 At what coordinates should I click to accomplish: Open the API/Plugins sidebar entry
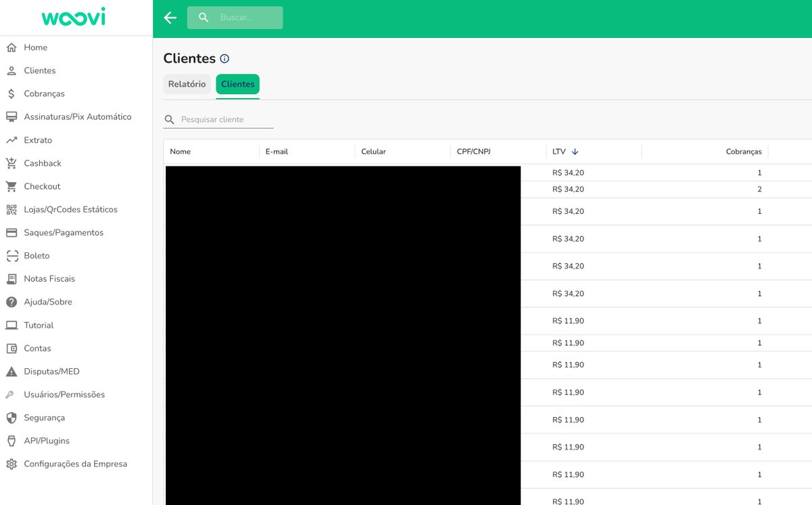point(76,441)
